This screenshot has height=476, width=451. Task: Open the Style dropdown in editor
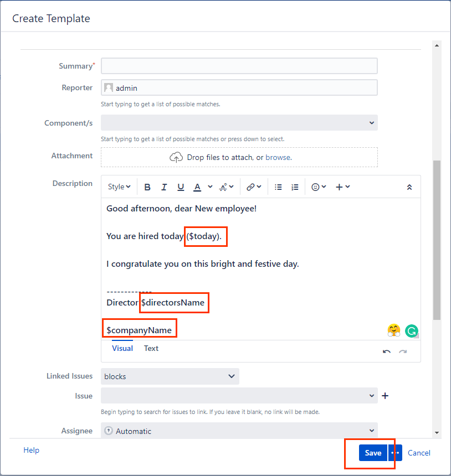click(x=119, y=187)
